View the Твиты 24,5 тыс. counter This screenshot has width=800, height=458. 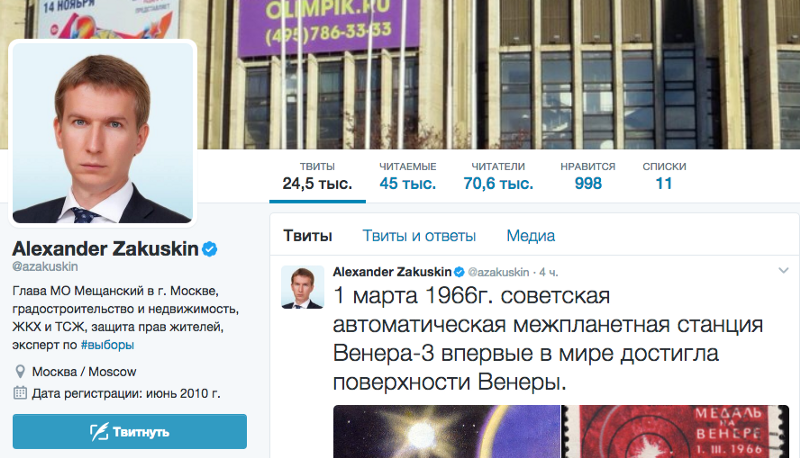click(x=317, y=176)
